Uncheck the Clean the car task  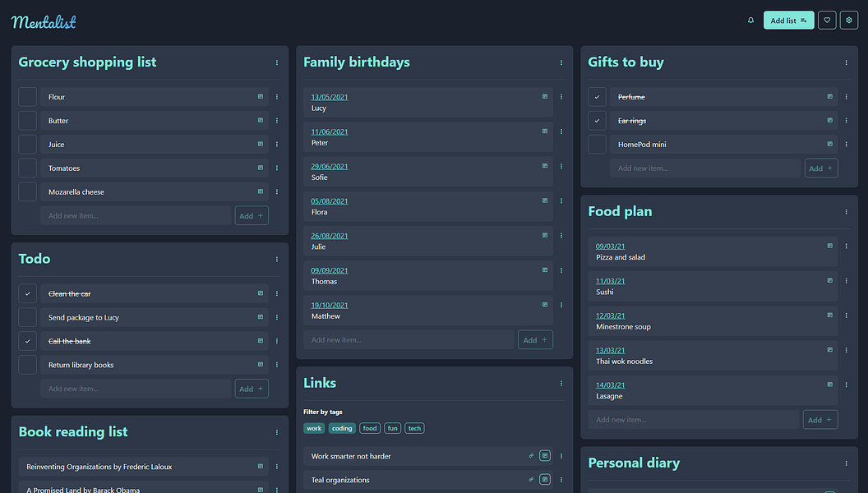click(28, 294)
